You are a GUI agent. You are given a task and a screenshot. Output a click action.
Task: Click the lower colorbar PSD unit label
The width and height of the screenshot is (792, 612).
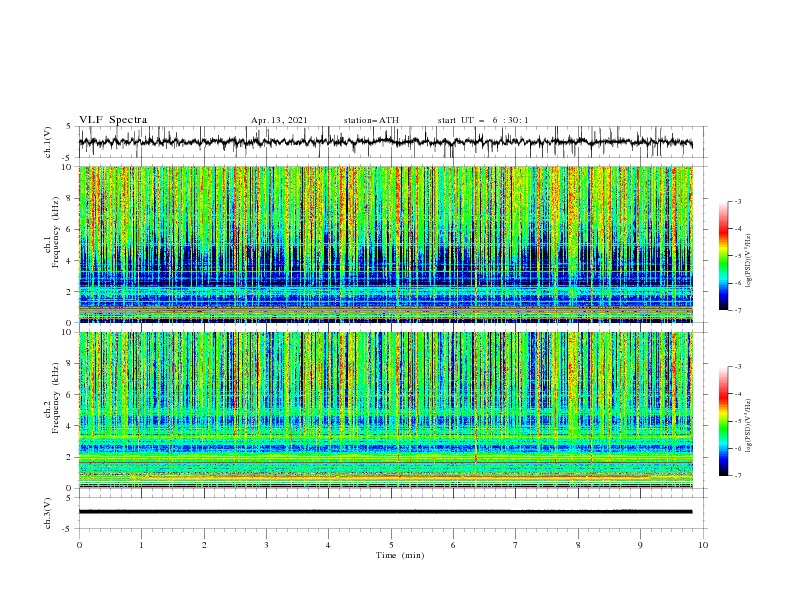coord(748,426)
